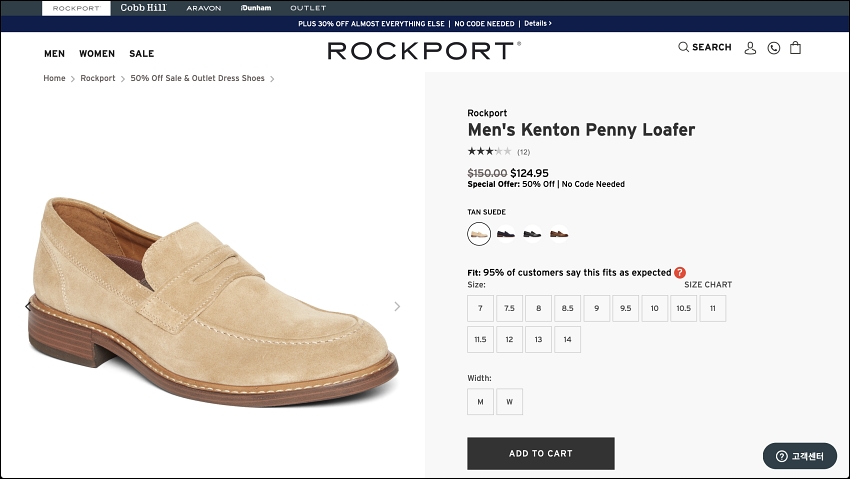Switch to the Outlet tab
This screenshot has height=479, width=850.
308,8
